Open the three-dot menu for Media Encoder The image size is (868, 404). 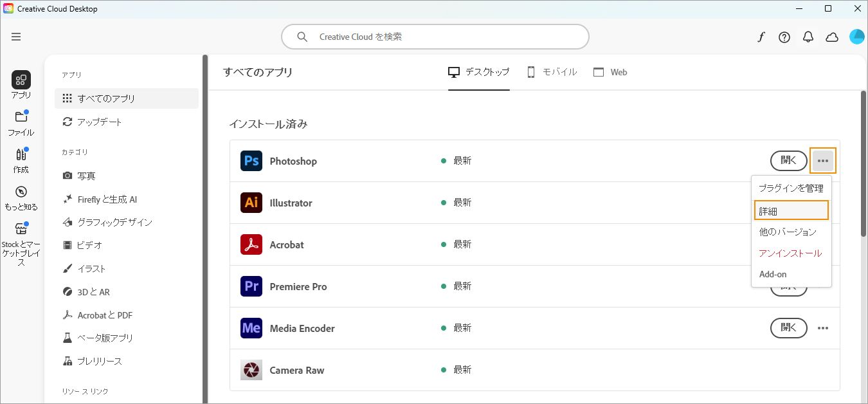(x=823, y=328)
